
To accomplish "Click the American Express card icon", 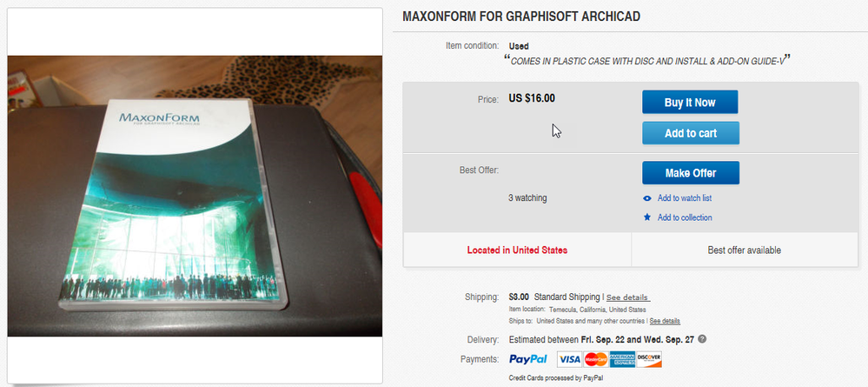I will tap(622, 359).
